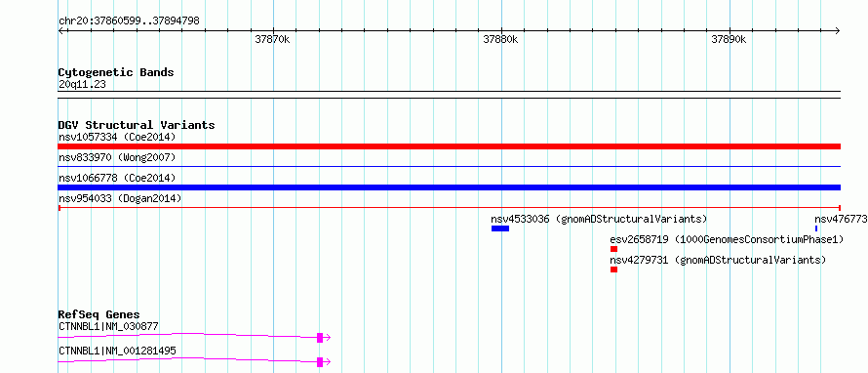Open the nsv833970 (Wong2007) label
Screen dimensions: 868x373
(x=117, y=157)
